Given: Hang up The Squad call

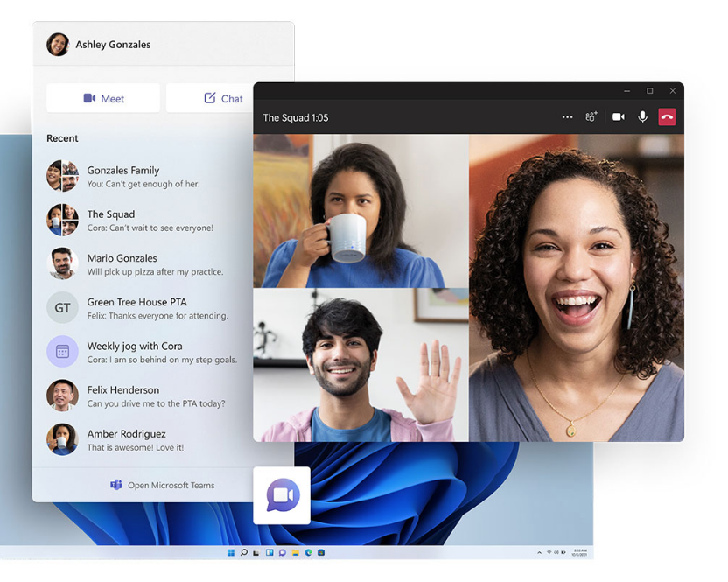Looking at the screenshot, I should click(667, 116).
